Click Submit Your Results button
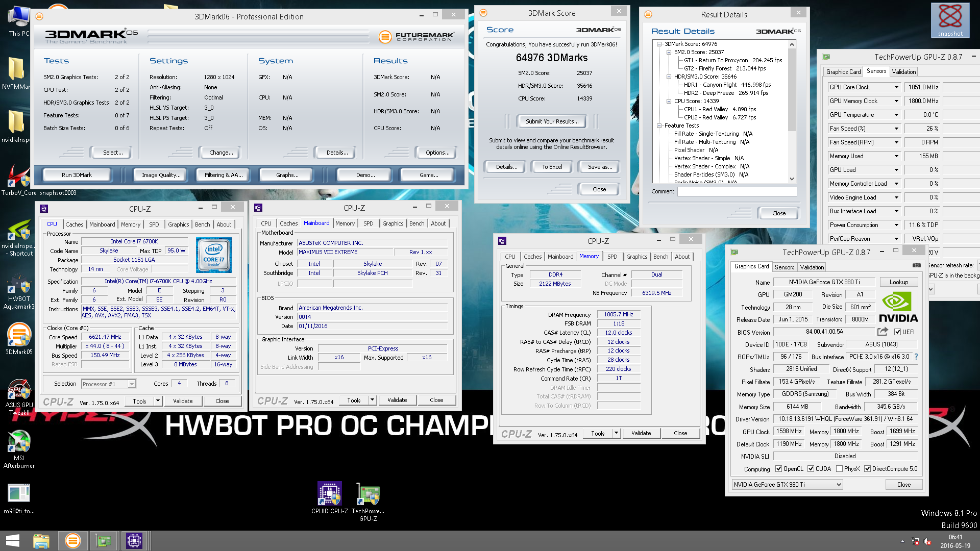Viewport: 980px width, 551px height. point(552,121)
